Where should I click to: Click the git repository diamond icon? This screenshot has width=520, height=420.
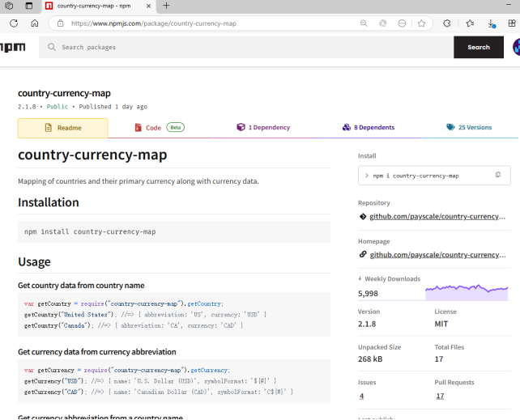point(363,217)
